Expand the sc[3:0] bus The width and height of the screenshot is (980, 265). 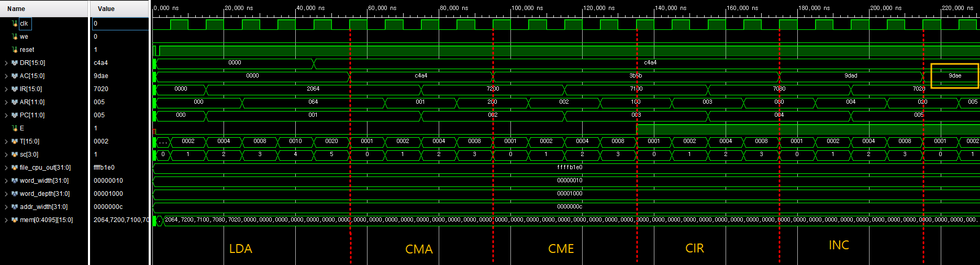[6, 154]
